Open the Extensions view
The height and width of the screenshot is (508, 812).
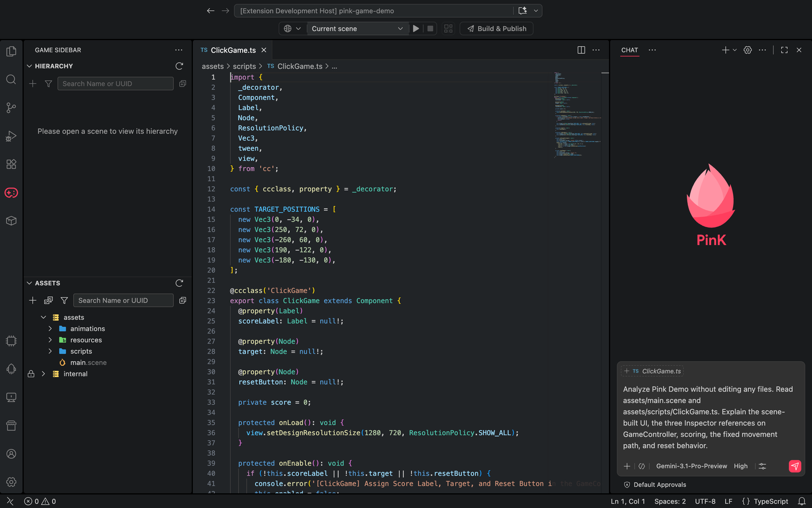coord(11,164)
